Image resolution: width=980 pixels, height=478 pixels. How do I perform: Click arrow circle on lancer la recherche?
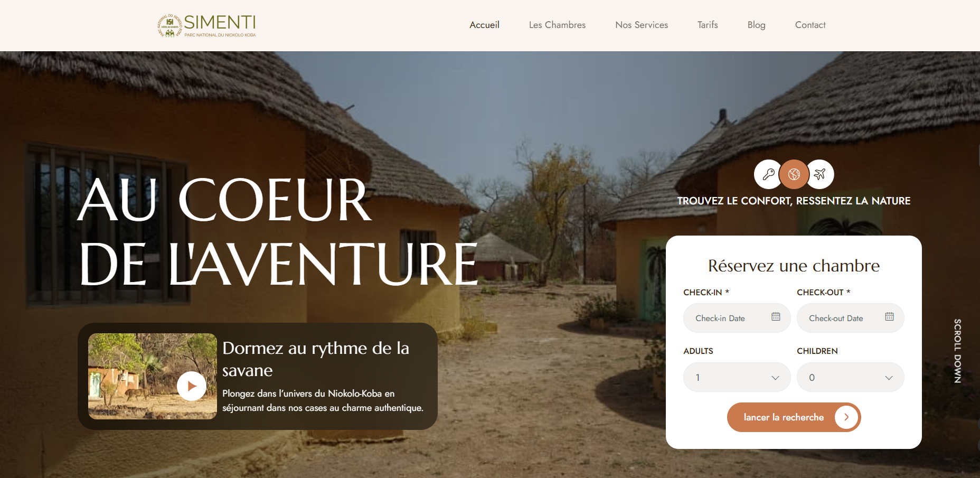pyautogui.click(x=846, y=417)
